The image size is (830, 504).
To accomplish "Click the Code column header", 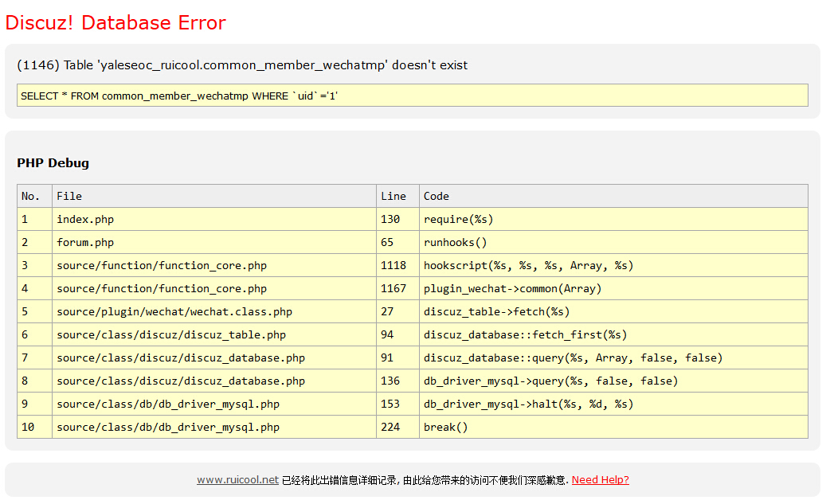I will pyautogui.click(x=613, y=196).
